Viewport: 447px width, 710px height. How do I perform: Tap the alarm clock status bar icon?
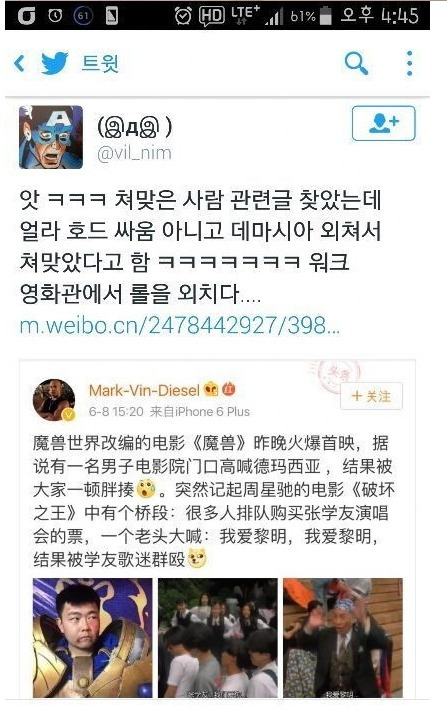coord(183,16)
